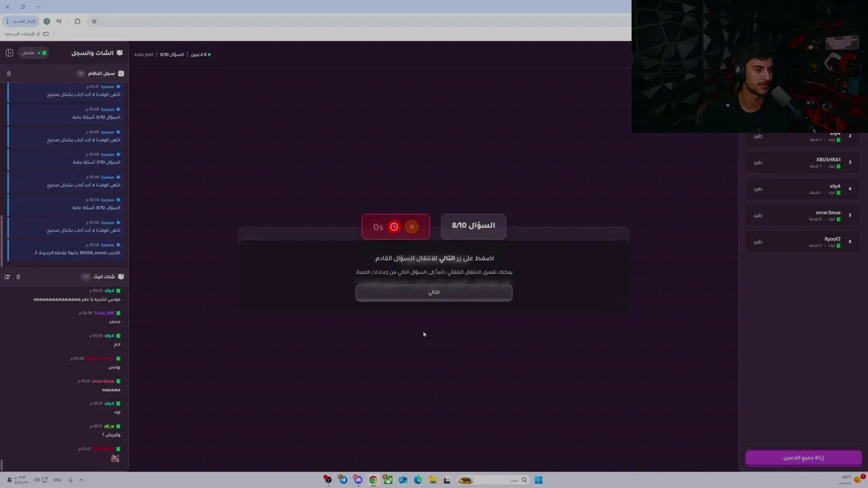Open File Explorer from the taskbar

coord(433,480)
